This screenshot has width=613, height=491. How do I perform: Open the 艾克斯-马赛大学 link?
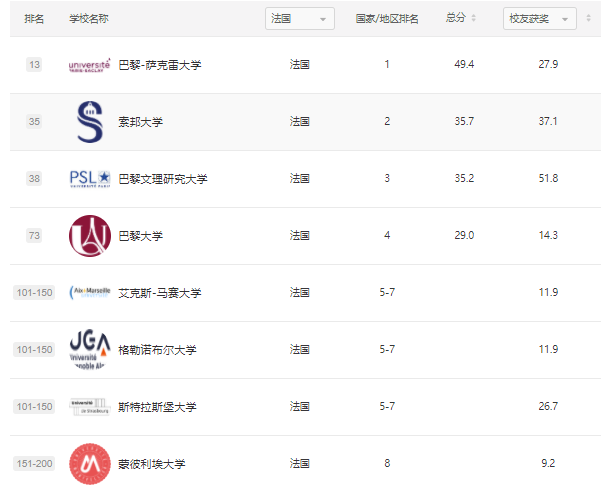[160, 293]
